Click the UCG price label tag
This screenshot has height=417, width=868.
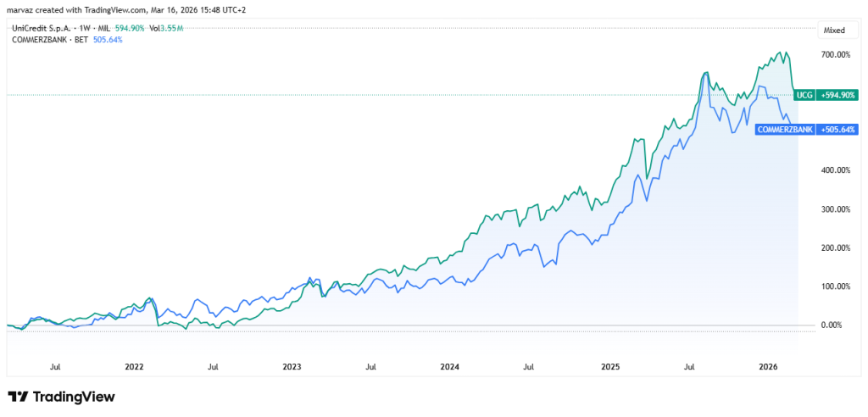coord(804,96)
